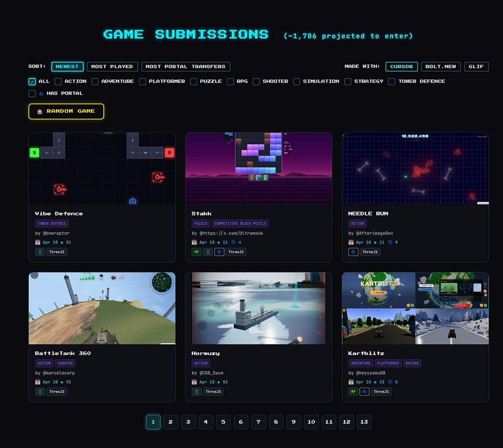Check the RPG genre filter
503x448 pixels.
coord(230,81)
